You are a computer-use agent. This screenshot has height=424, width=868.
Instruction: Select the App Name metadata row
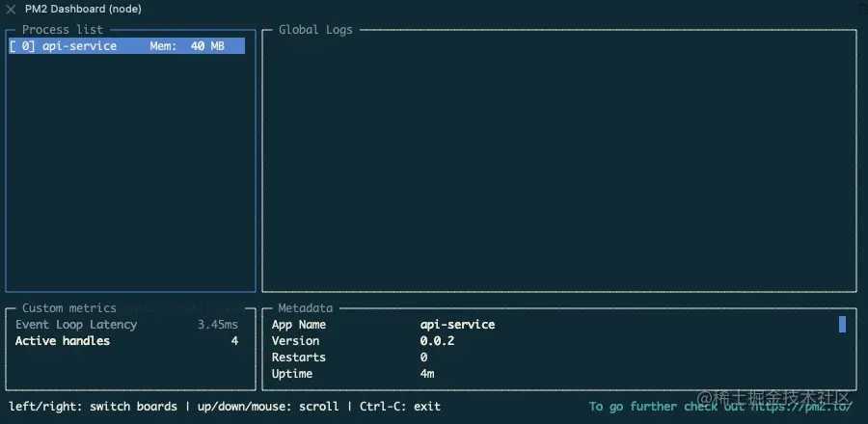383,325
